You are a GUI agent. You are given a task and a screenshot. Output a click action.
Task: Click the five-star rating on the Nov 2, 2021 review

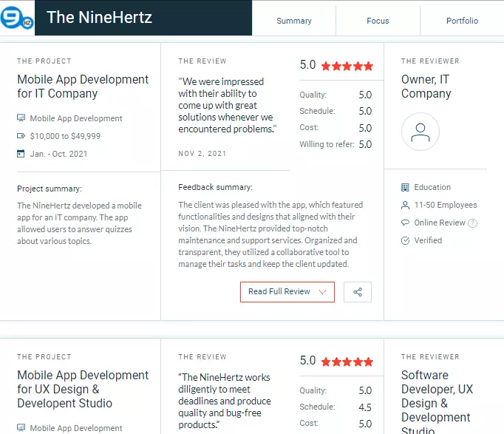347,67
